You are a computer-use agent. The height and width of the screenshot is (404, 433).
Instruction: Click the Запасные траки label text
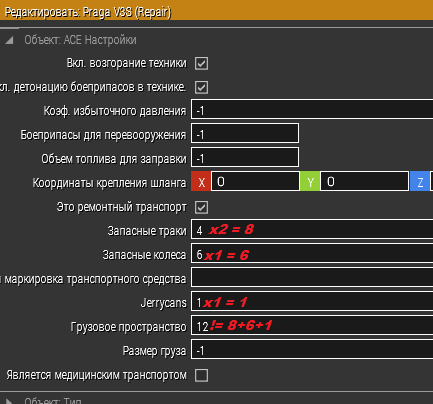(x=147, y=231)
